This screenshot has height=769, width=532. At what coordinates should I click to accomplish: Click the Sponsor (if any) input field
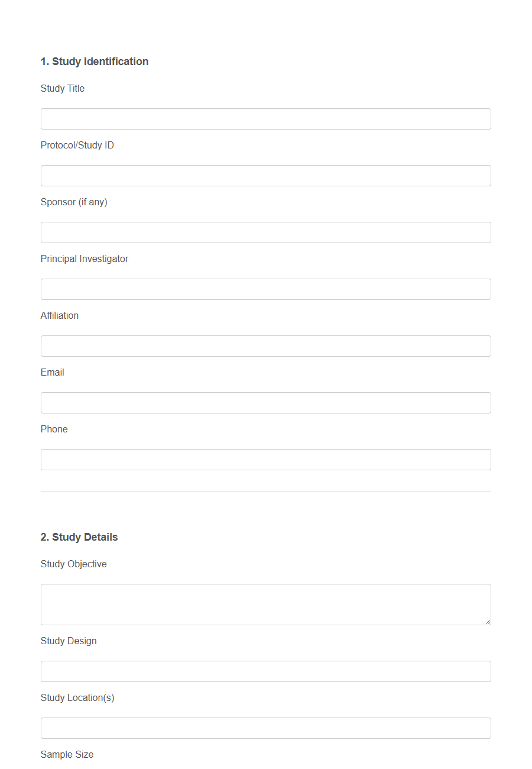(x=265, y=232)
